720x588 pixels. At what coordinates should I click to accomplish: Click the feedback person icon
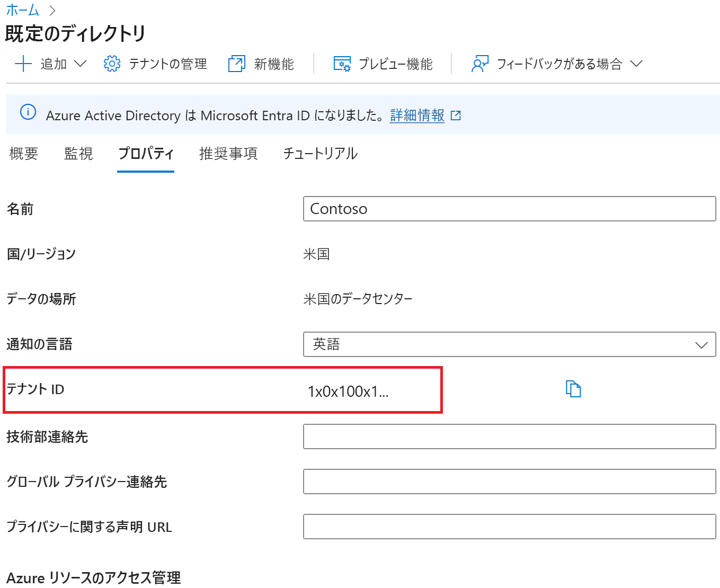[x=479, y=64]
